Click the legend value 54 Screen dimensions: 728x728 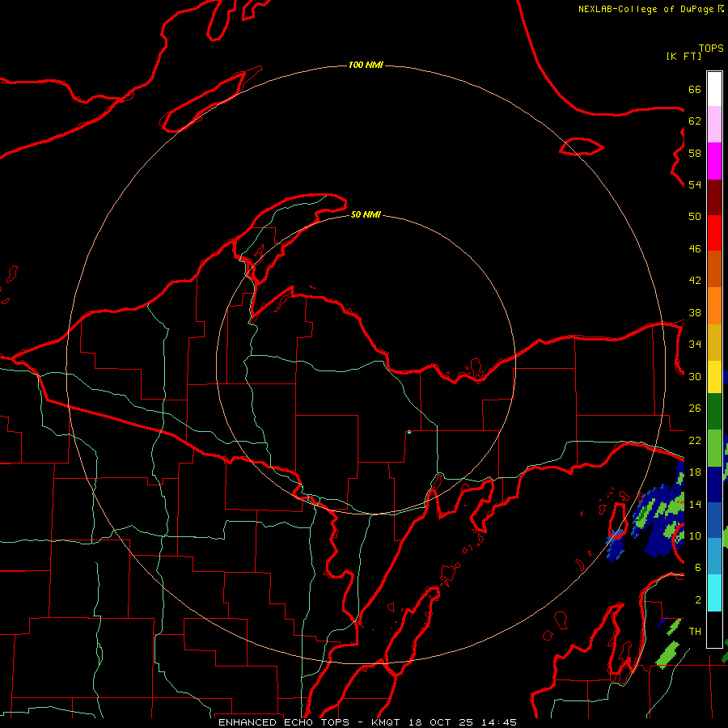pos(695,185)
